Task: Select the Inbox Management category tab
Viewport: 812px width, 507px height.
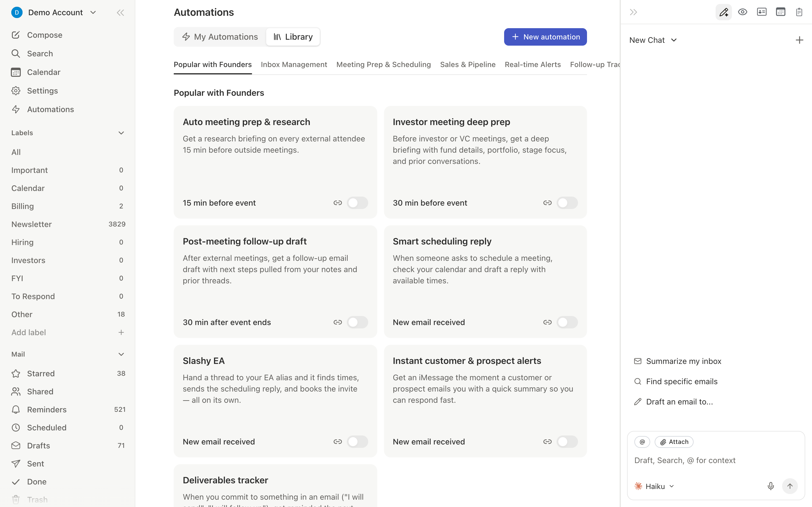Action: pyautogui.click(x=294, y=65)
